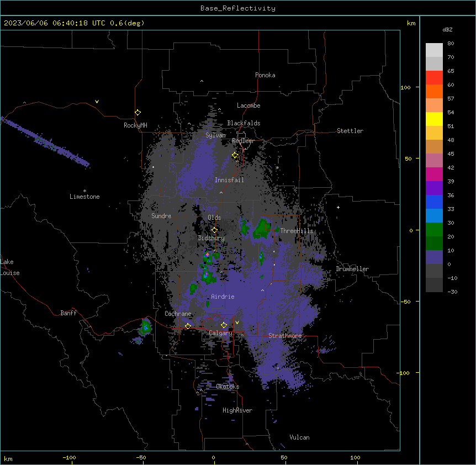Click the red 65 dBZ legend color
476x465 pixels.
pos(434,77)
